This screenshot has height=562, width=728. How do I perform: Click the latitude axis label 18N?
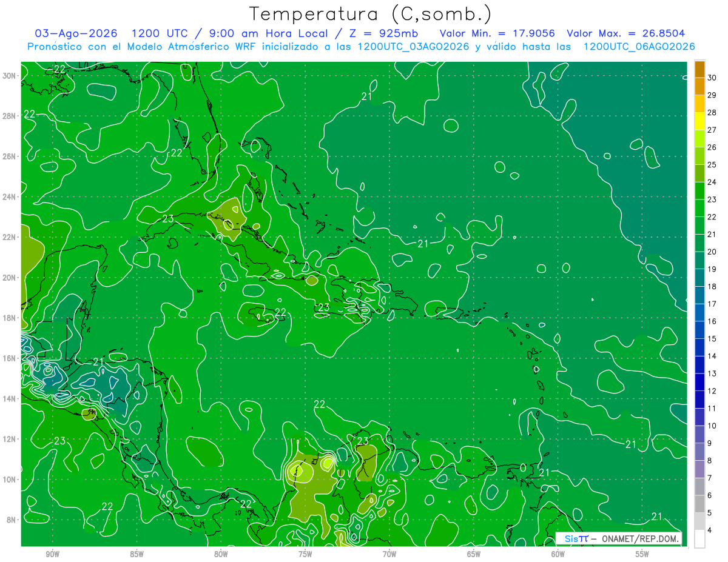coord(8,318)
